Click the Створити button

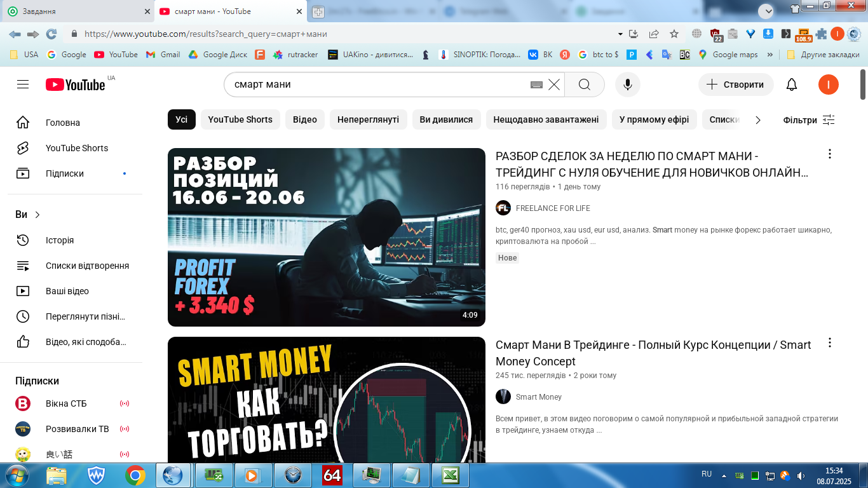(736, 85)
